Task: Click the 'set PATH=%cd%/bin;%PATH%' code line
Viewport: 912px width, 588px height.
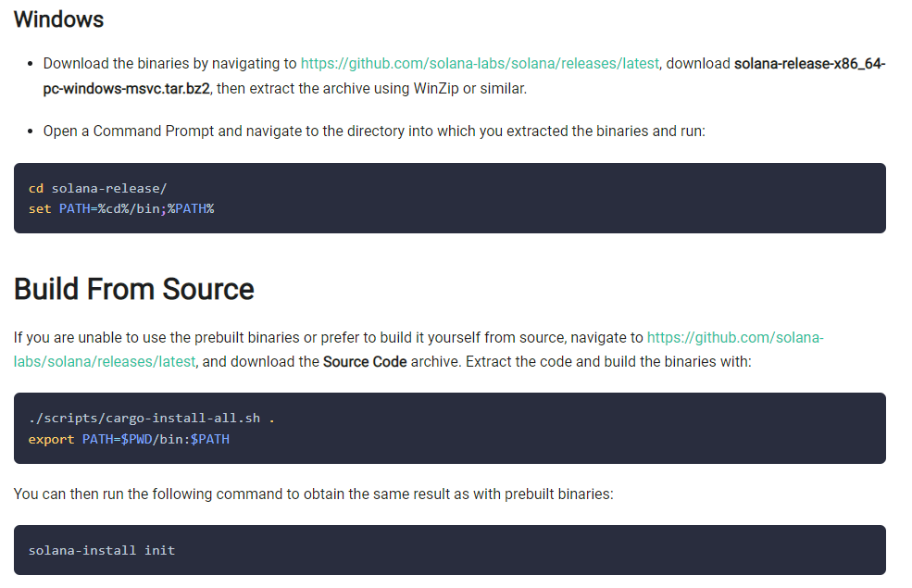Action: (x=121, y=208)
